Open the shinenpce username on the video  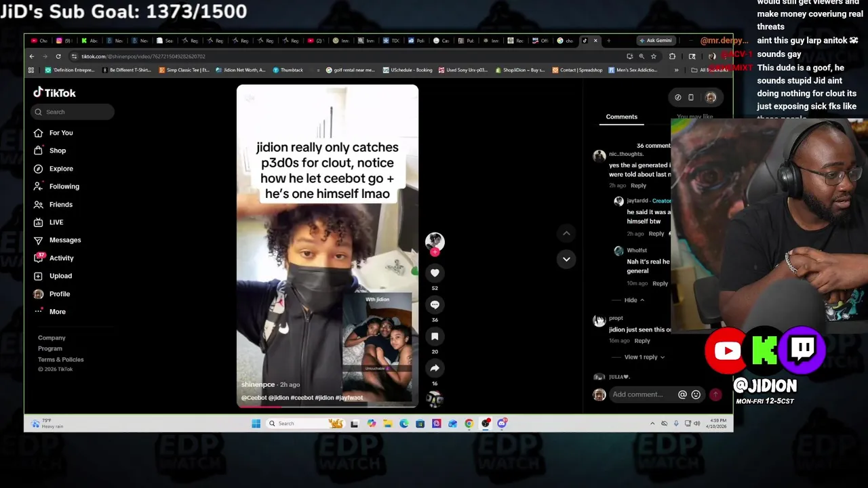pyautogui.click(x=258, y=385)
